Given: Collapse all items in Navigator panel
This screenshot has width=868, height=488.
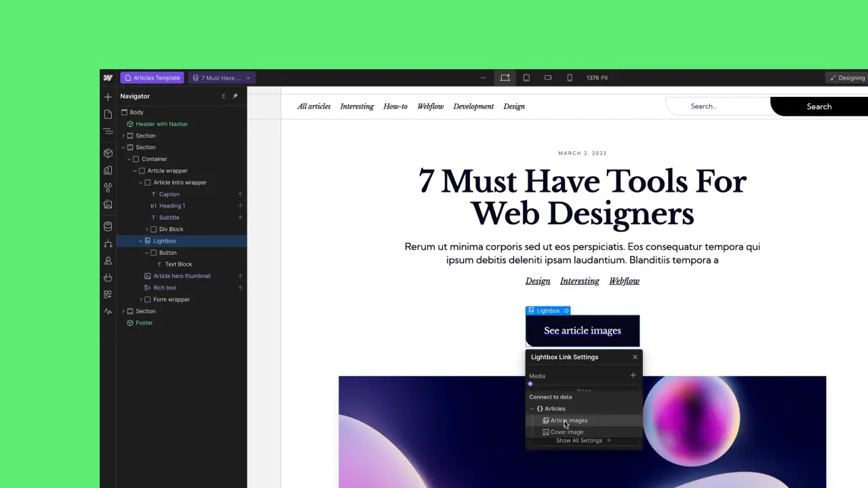Looking at the screenshot, I should [x=223, y=96].
